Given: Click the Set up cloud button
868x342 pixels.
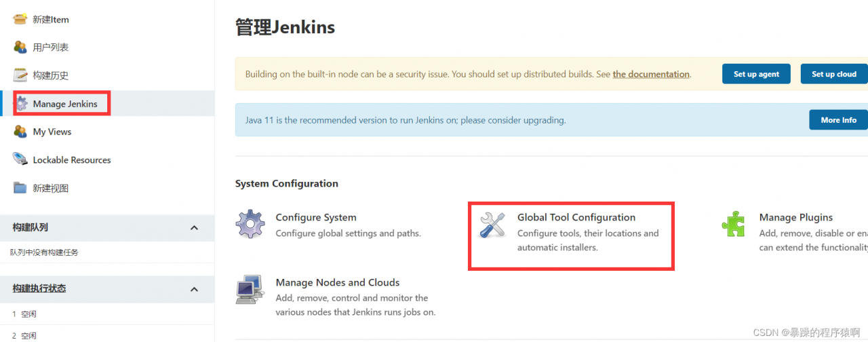Looking at the screenshot, I should (834, 74).
